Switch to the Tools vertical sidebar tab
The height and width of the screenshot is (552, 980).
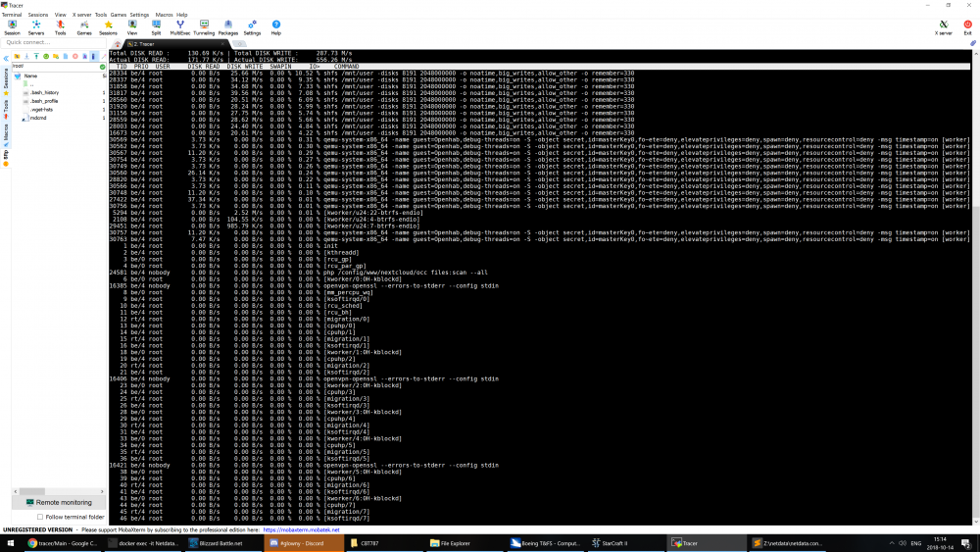click(x=6, y=108)
